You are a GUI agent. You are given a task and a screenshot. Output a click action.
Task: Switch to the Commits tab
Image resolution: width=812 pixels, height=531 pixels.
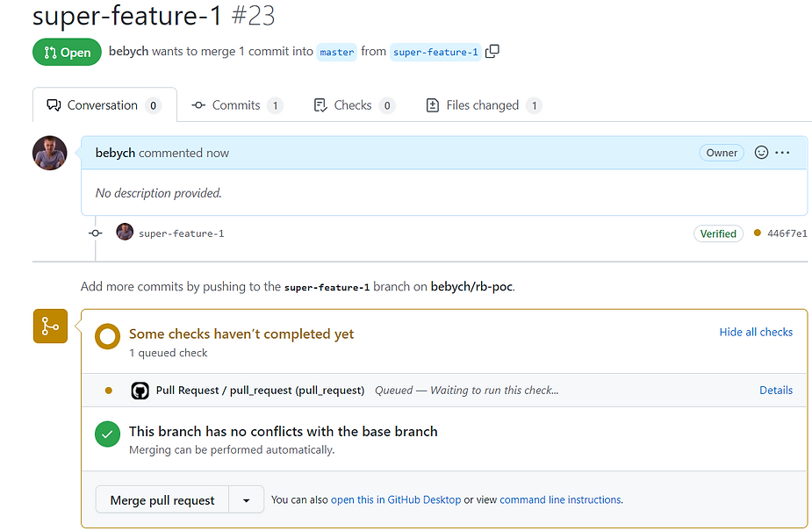tap(237, 105)
